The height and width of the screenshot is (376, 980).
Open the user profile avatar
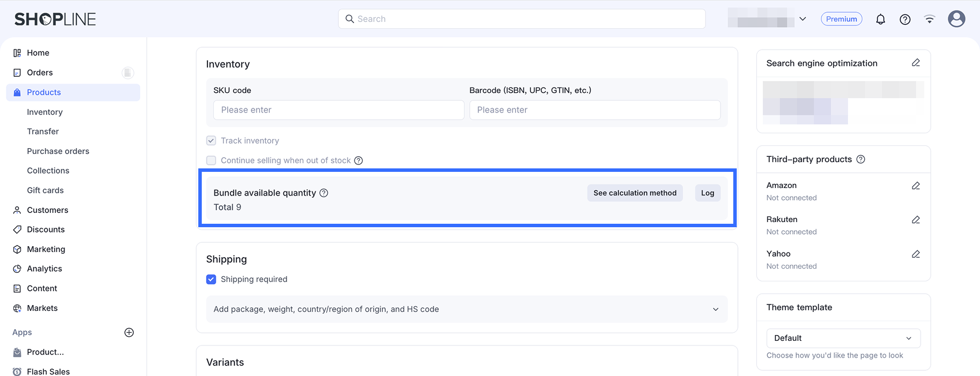point(956,19)
